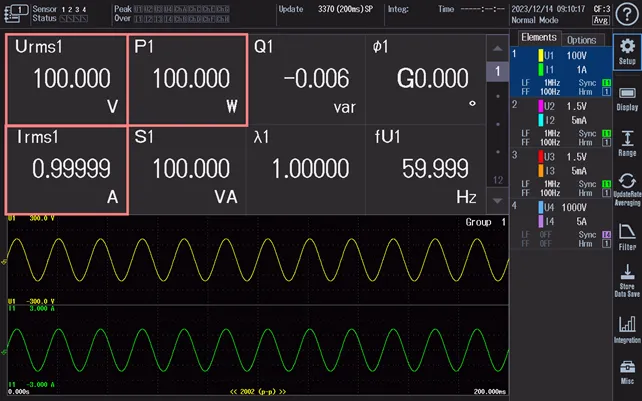Click the red U3 color swatch
The height and width of the screenshot is (401, 642).
(540, 157)
